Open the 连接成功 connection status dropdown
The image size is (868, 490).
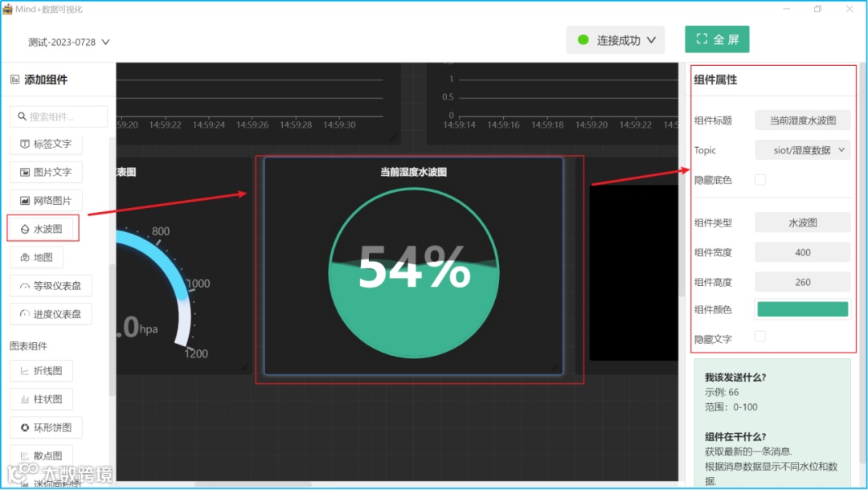[616, 40]
